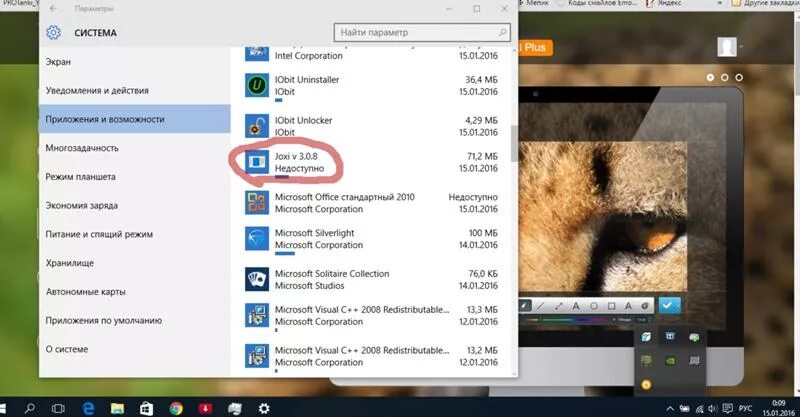Click the Microsoft Office 2010 icon

257,203
